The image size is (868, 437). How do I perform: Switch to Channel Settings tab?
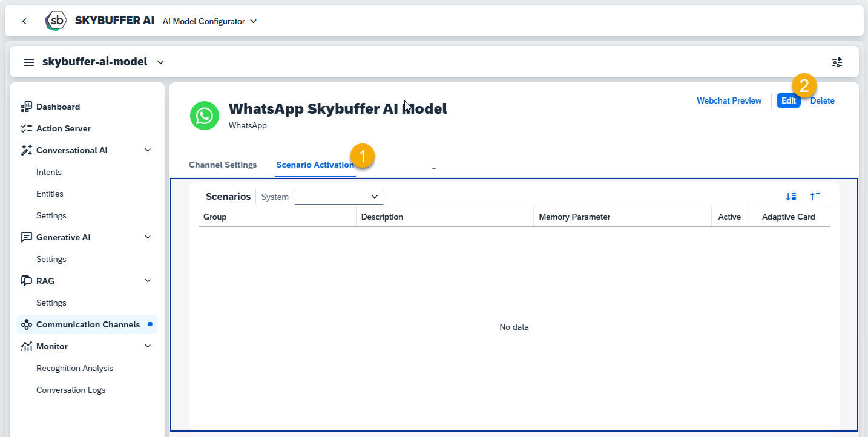click(223, 165)
